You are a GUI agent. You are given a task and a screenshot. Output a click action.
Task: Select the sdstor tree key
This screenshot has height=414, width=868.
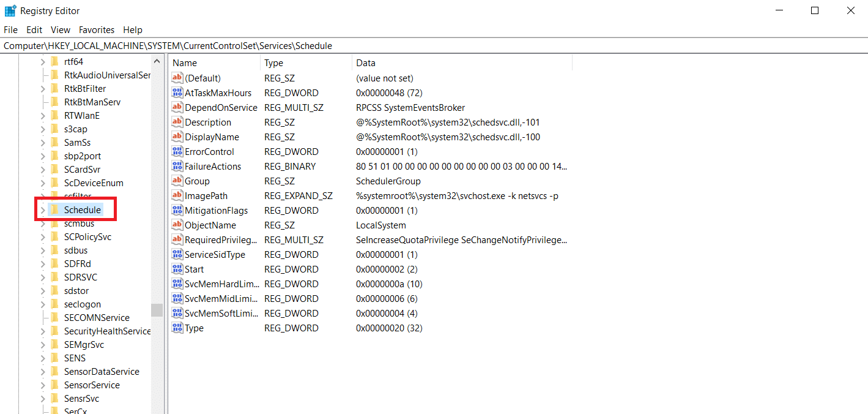tap(76, 291)
